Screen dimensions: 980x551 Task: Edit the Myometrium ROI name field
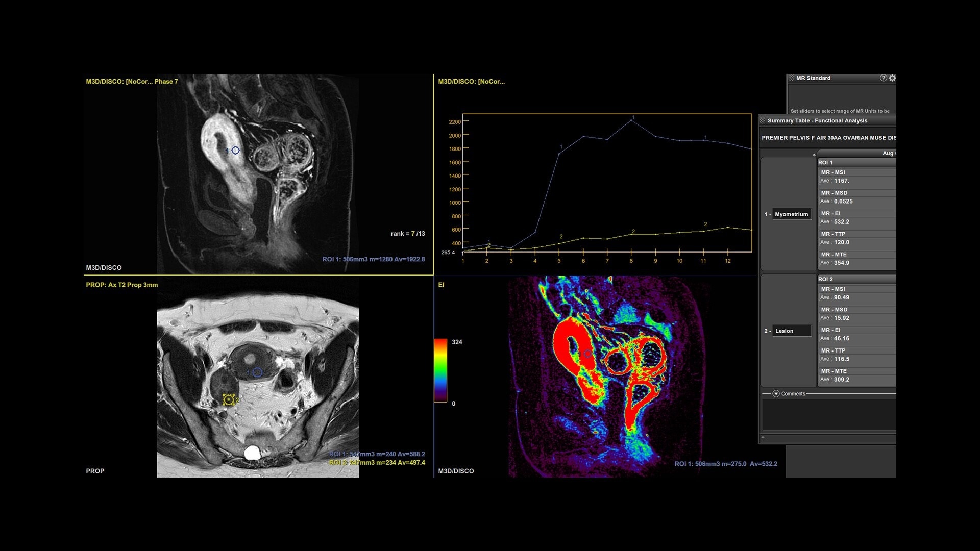(x=792, y=214)
